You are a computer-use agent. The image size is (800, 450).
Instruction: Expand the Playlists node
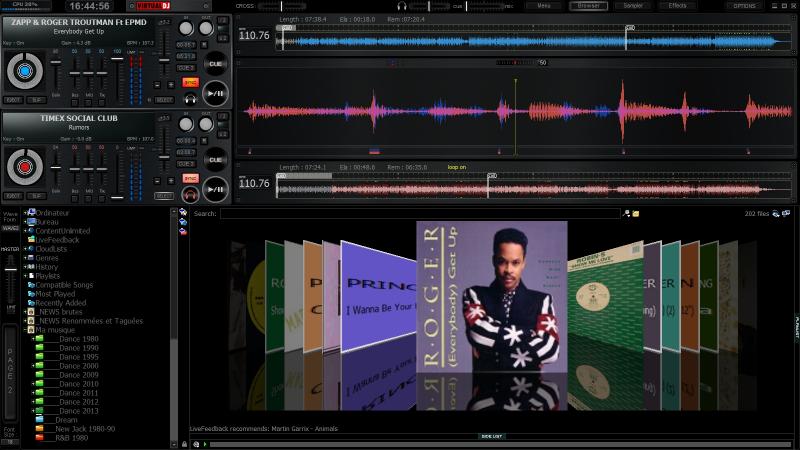coord(25,276)
